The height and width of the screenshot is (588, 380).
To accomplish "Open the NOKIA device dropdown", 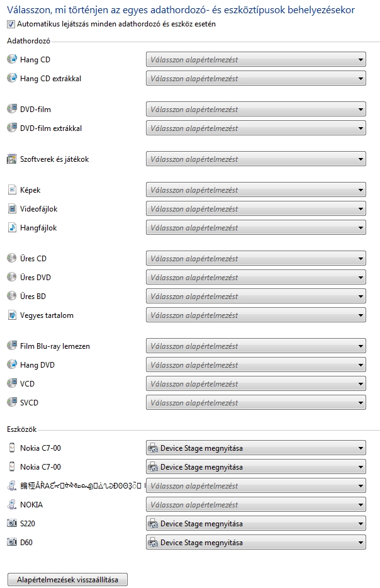I will (x=255, y=505).
